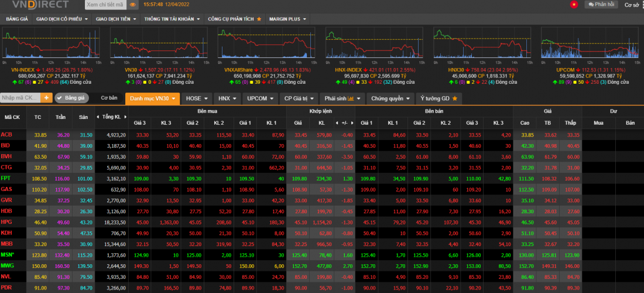The width and height of the screenshot is (644, 293).
Task: Open Chứng quyền dropdown
Action: click(x=390, y=98)
